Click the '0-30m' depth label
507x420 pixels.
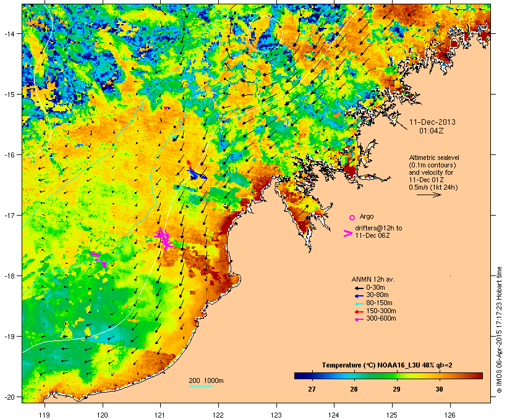click(375, 288)
